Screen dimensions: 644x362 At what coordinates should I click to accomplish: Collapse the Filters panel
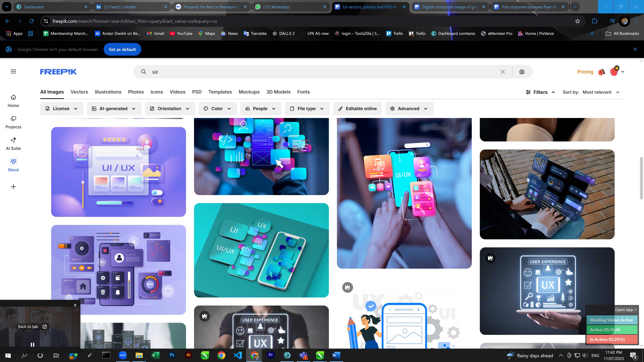(541, 92)
